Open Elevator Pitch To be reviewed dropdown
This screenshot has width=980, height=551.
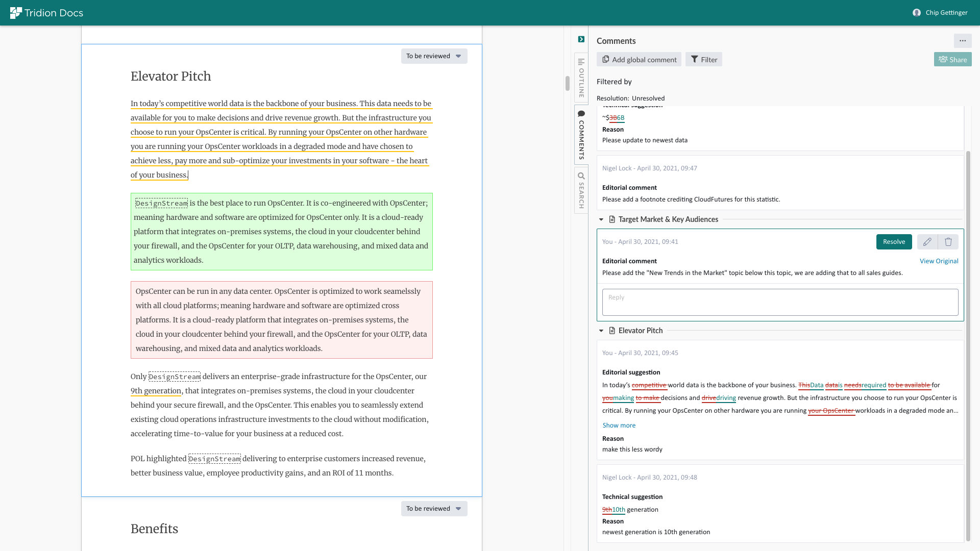tap(434, 56)
